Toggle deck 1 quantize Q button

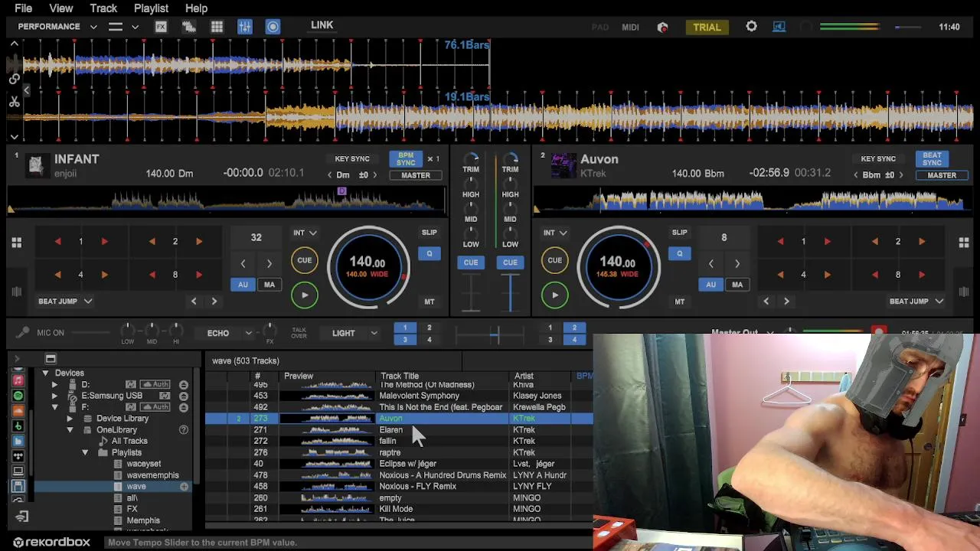tap(429, 253)
